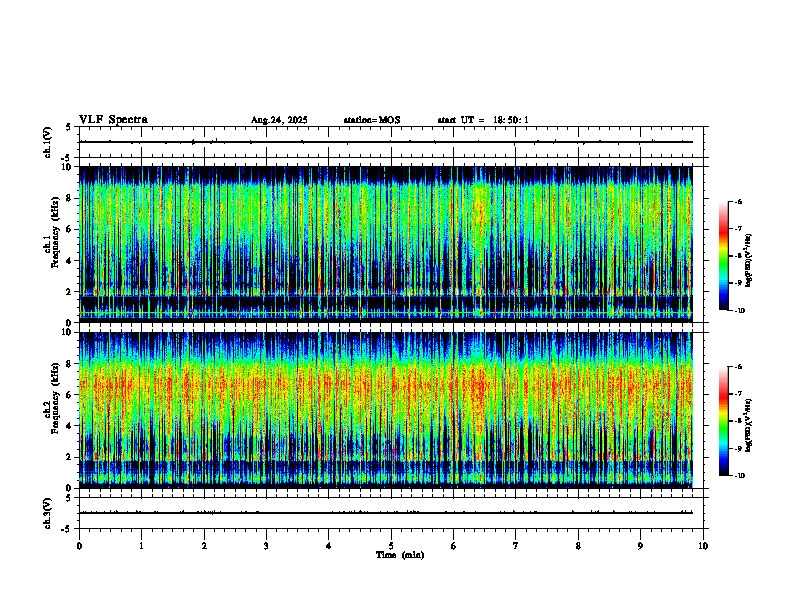The width and height of the screenshot is (792, 612).
Task: Click the ch.1 color bar log PSD label
Action: click(x=749, y=261)
